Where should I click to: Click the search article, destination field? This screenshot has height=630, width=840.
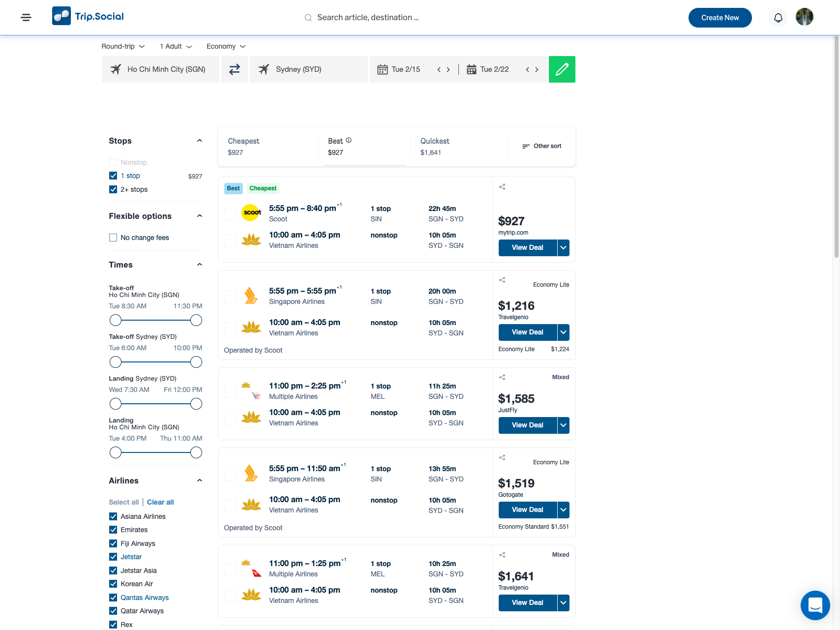click(x=368, y=18)
